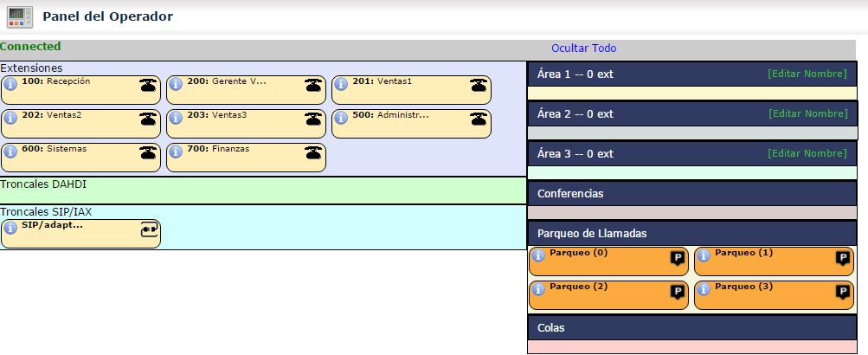
Task: Click parking icon on Parqueo (0)
Action: point(678,258)
